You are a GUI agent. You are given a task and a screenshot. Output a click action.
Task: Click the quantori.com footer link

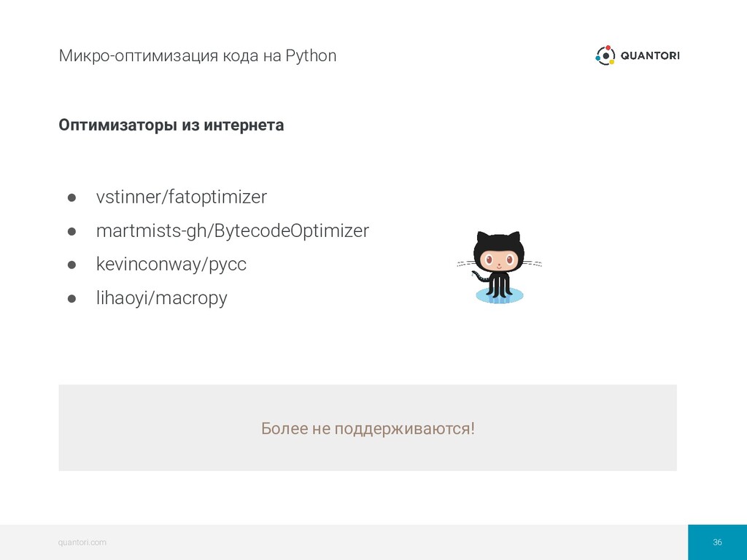point(82,542)
